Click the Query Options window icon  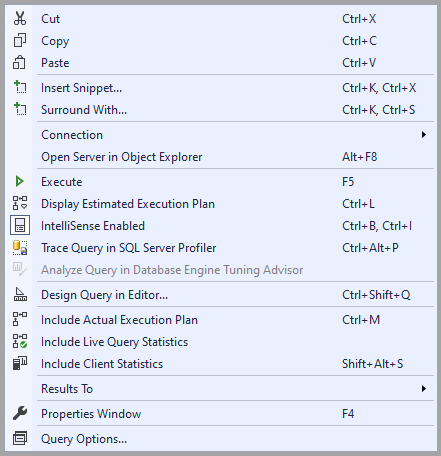coord(20,438)
